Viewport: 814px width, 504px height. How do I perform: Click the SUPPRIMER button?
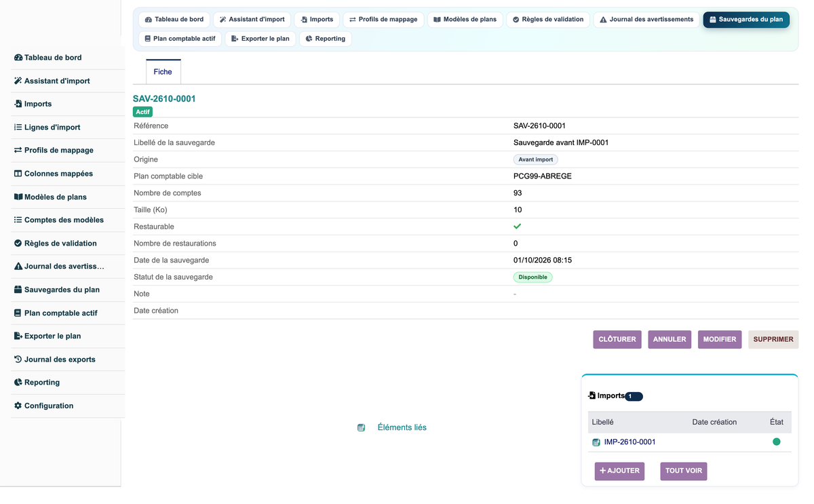pos(773,339)
